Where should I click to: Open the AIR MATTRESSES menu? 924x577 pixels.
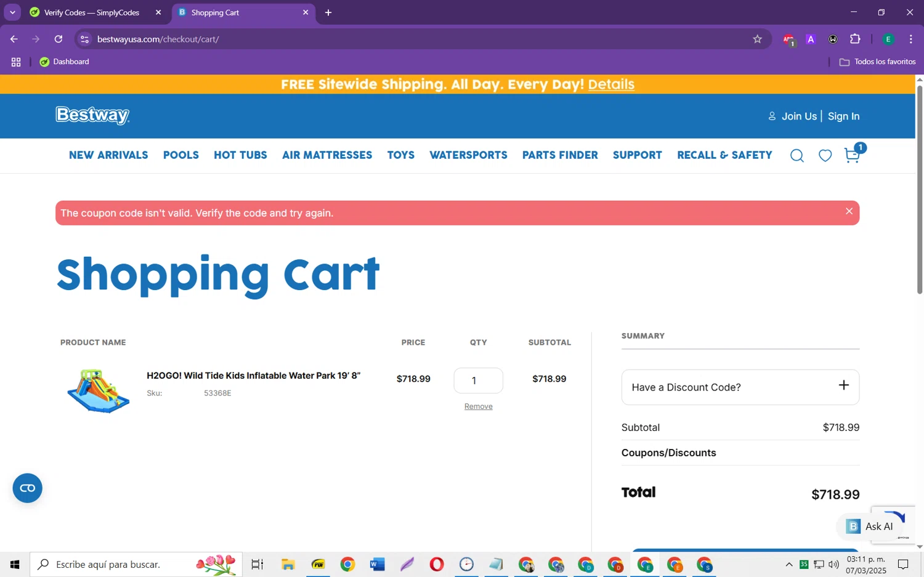pos(327,155)
